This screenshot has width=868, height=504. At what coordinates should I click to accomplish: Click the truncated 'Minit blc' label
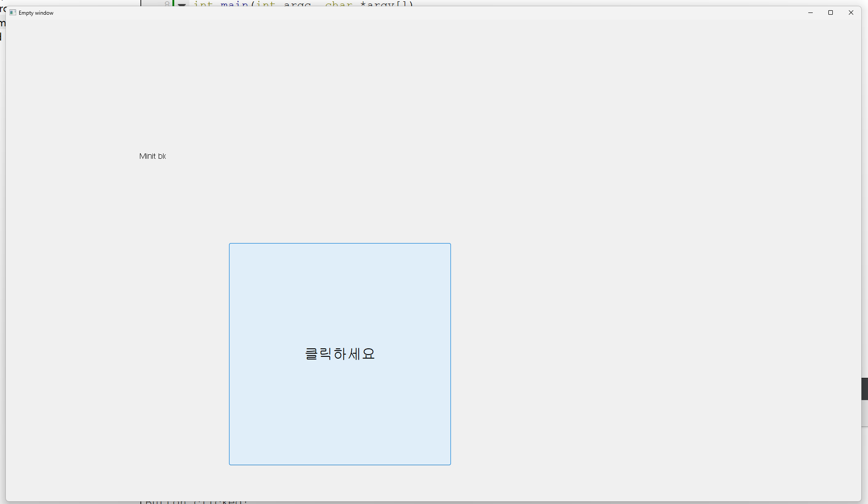coord(152,156)
